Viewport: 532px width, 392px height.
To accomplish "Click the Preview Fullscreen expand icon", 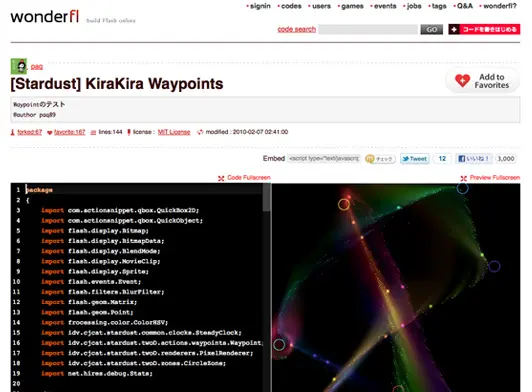I will click(463, 178).
